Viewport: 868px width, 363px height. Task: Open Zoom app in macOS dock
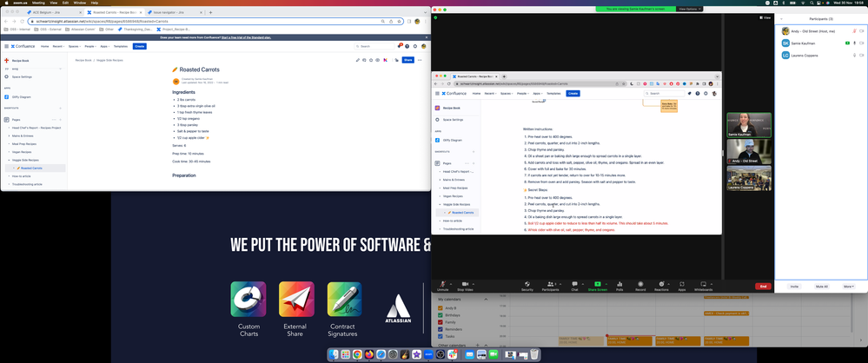pos(429,354)
